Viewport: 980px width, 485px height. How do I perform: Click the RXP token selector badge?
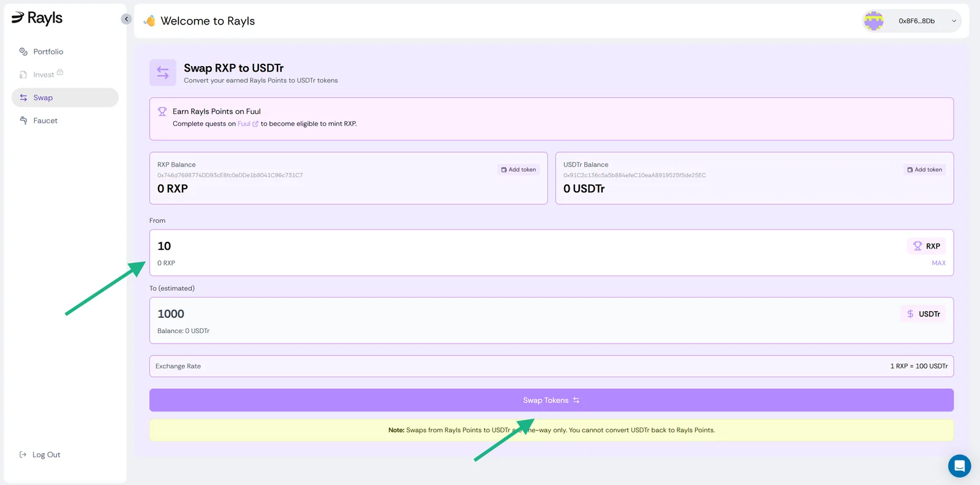(x=926, y=246)
